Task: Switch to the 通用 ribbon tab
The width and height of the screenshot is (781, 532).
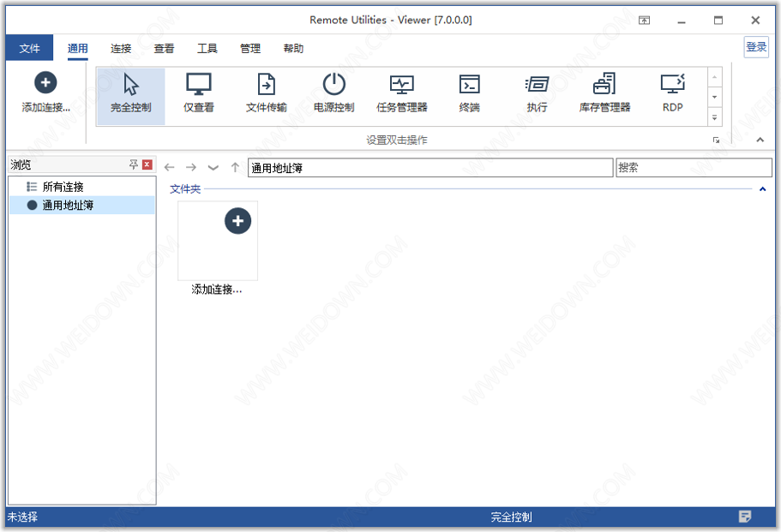Action: coord(78,48)
